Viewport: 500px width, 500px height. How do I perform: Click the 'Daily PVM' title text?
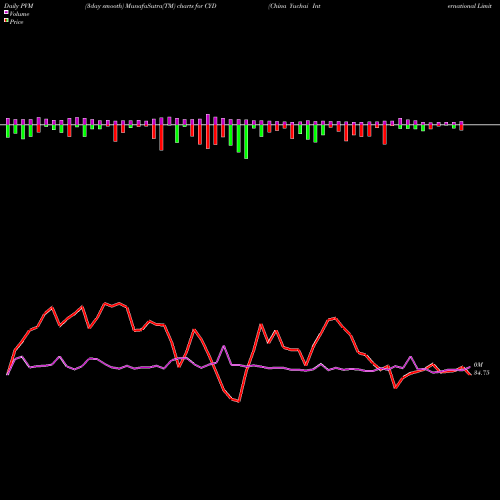[19, 6]
